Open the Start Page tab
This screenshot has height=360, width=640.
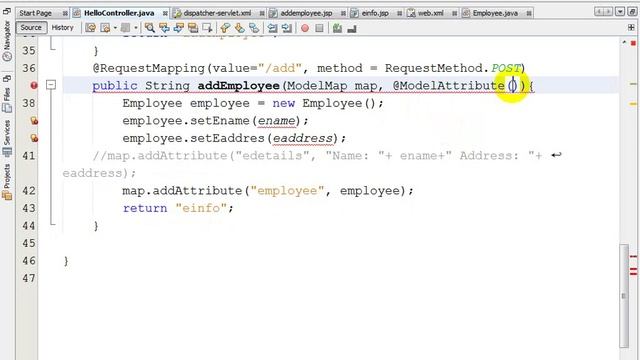pyautogui.click(x=36, y=13)
